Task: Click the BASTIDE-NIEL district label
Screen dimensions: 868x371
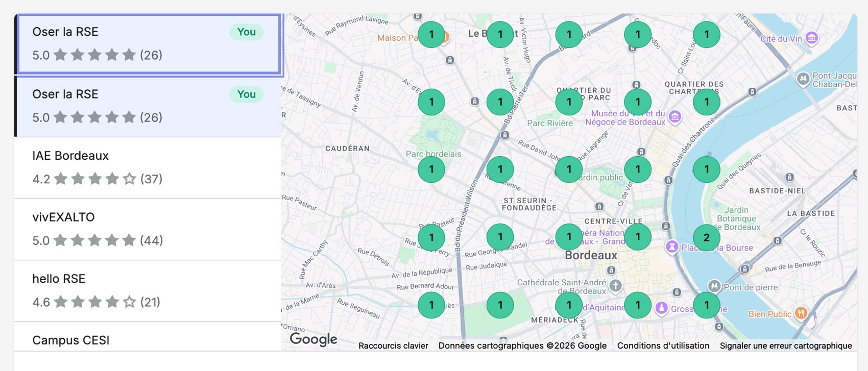Action: [x=777, y=191]
